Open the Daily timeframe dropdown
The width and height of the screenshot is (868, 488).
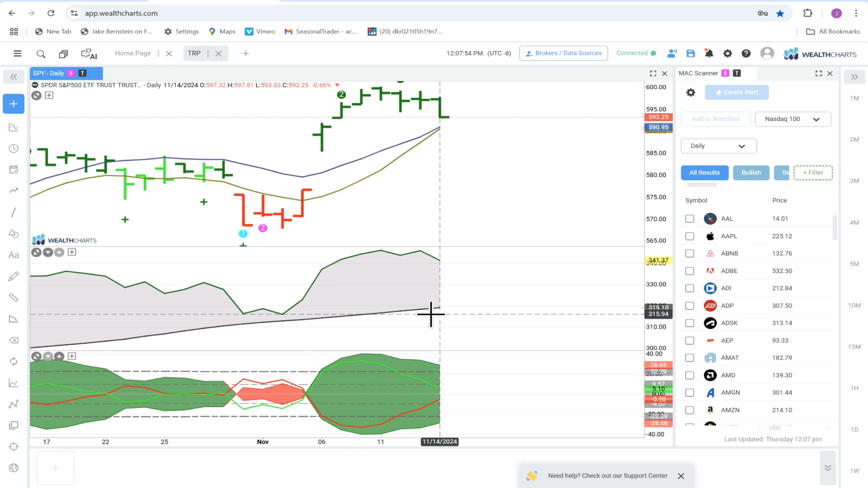pos(718,146)
